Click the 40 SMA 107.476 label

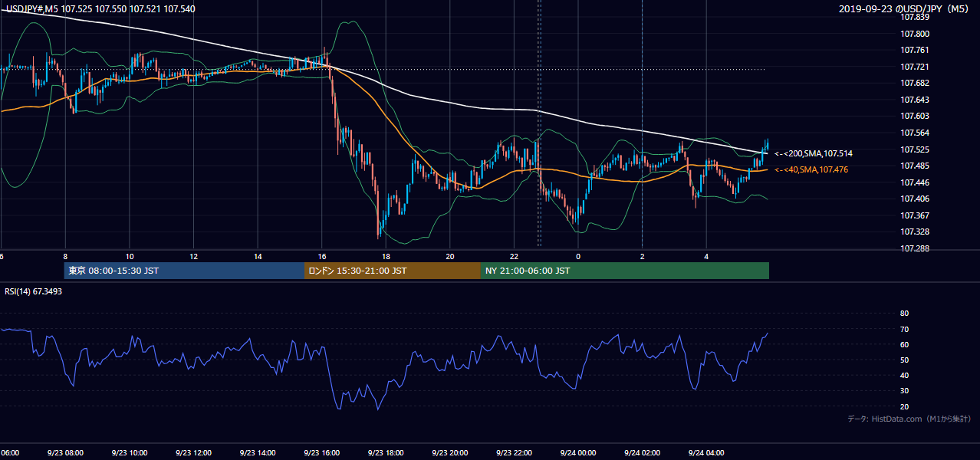click(x=811, y=169)
